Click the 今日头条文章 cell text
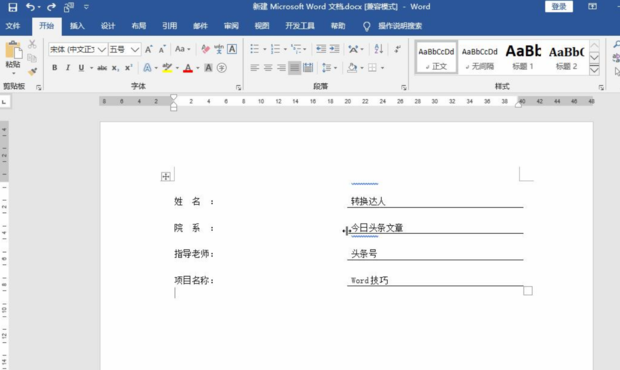 coord(377,228)
